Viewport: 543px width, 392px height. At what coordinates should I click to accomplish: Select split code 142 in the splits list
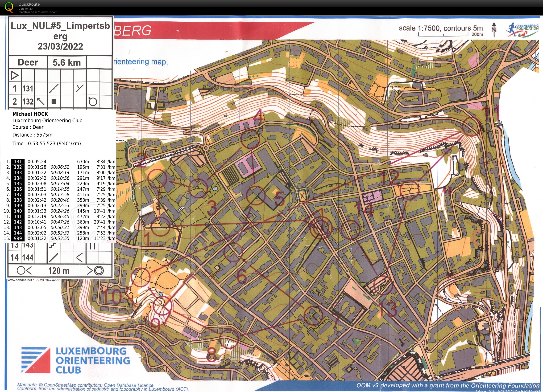pos(18,222)
